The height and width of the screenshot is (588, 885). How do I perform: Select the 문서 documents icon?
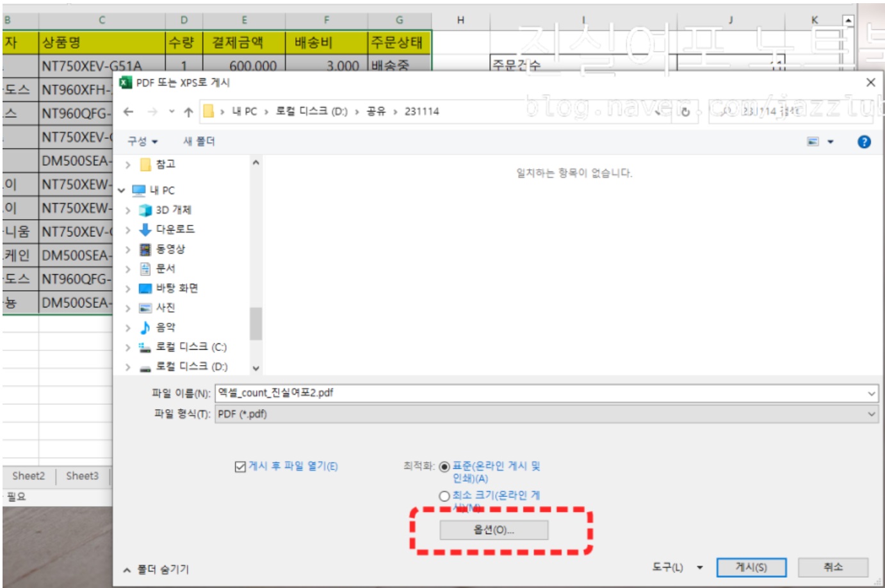145,268
